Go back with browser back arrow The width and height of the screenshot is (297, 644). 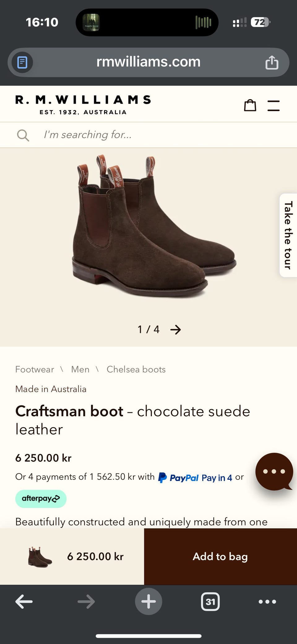click(24, 602)
